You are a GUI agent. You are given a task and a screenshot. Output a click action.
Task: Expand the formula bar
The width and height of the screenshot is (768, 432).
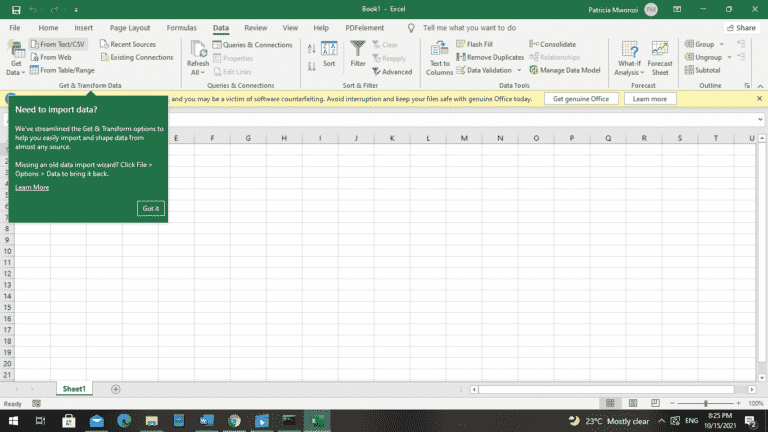point(760,119)
